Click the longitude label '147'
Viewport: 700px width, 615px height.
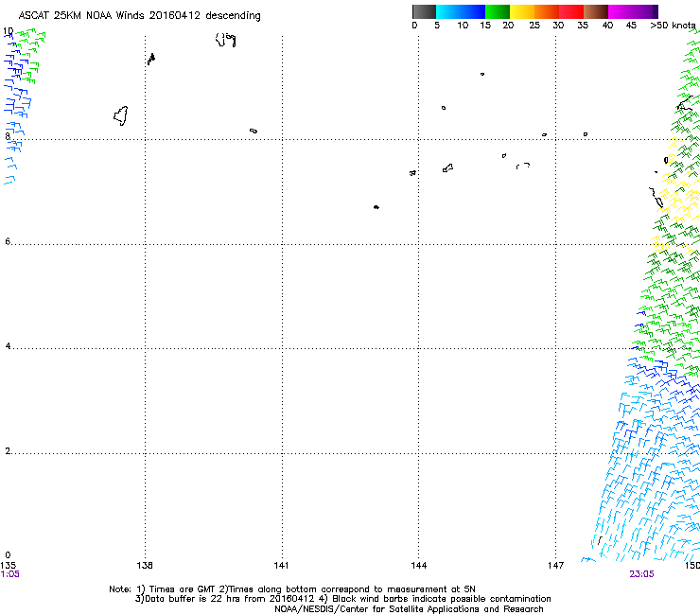555,566
